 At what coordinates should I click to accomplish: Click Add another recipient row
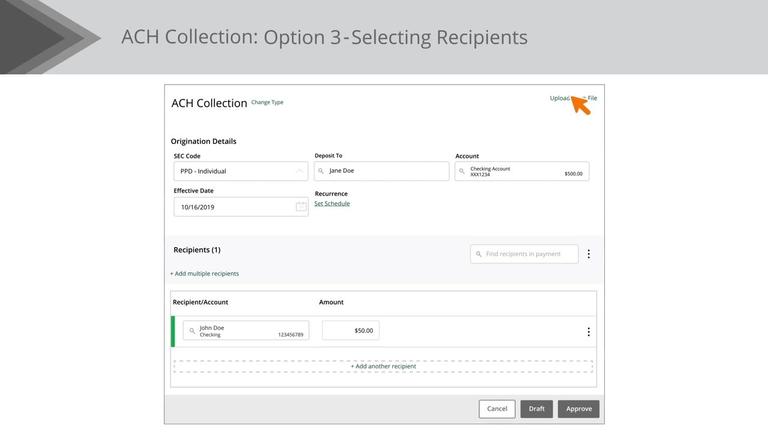pos(383,366)
